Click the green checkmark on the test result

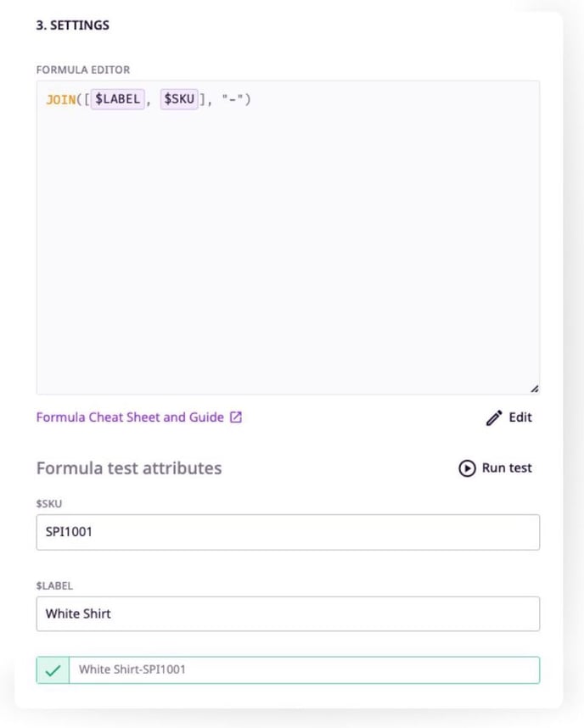click(52, 669)
